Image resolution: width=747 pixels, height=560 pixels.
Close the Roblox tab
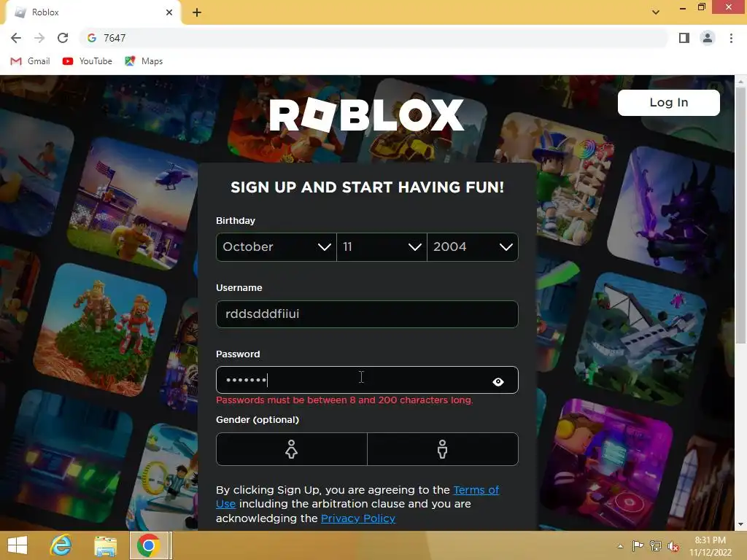[169, 12]
